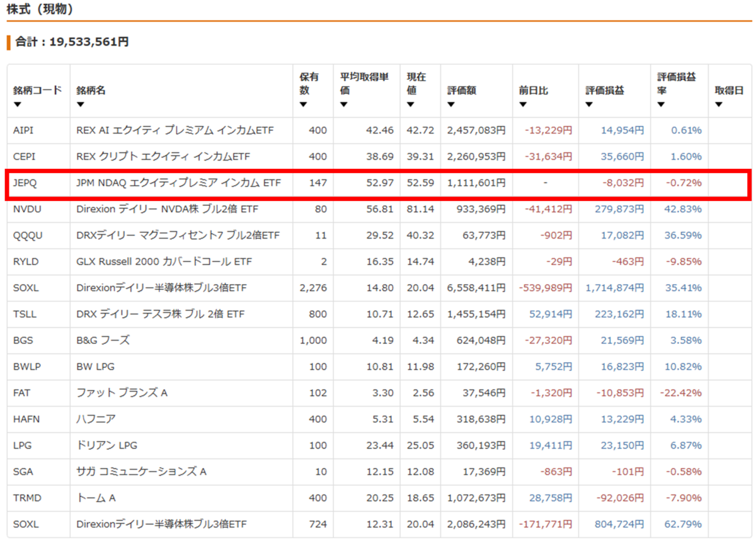Click name トーム A

point(96,498)
